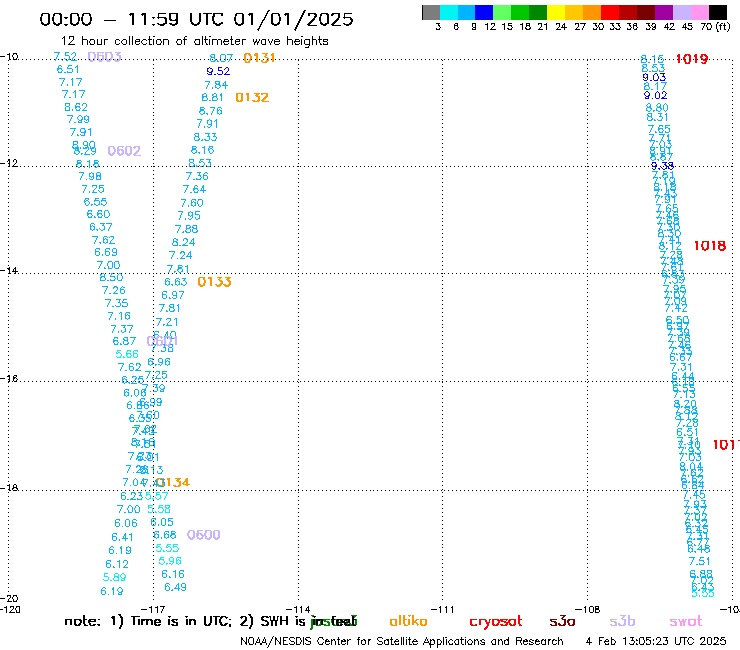Click the orange pass label 0134
The height and width of the screenshot is (650, 740).
173,482
